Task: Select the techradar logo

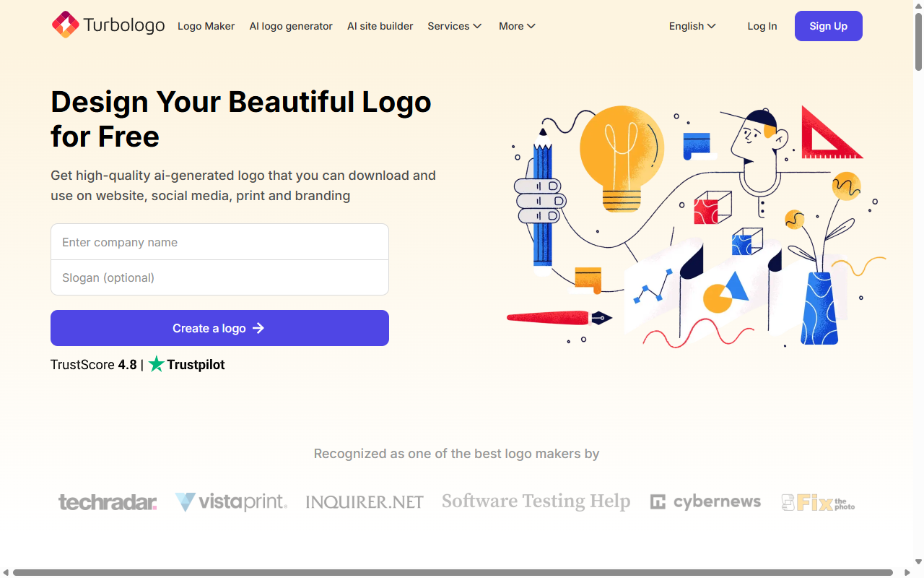Action: 107,501
